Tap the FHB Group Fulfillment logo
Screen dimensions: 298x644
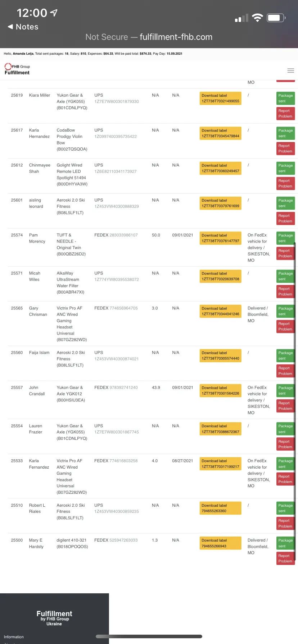tap(17, 69)
